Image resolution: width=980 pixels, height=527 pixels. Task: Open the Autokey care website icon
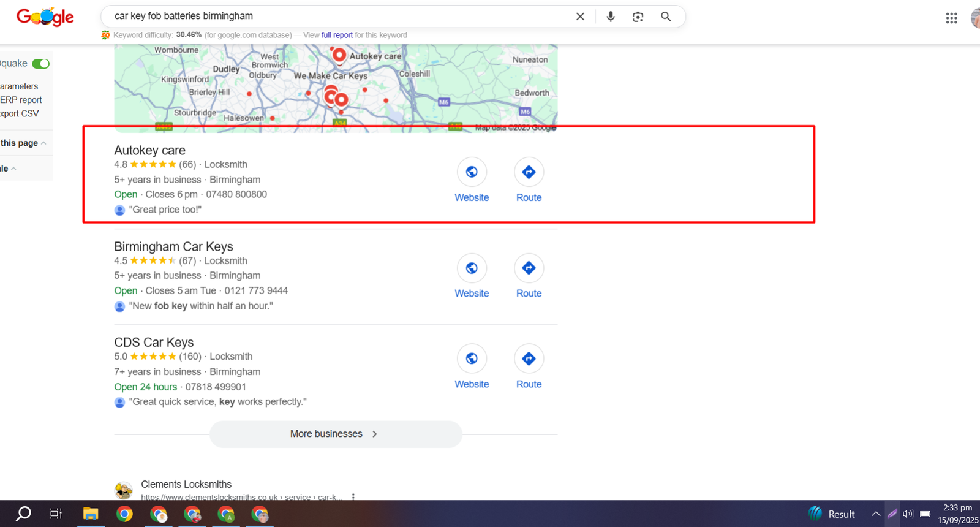coord(472,172)
